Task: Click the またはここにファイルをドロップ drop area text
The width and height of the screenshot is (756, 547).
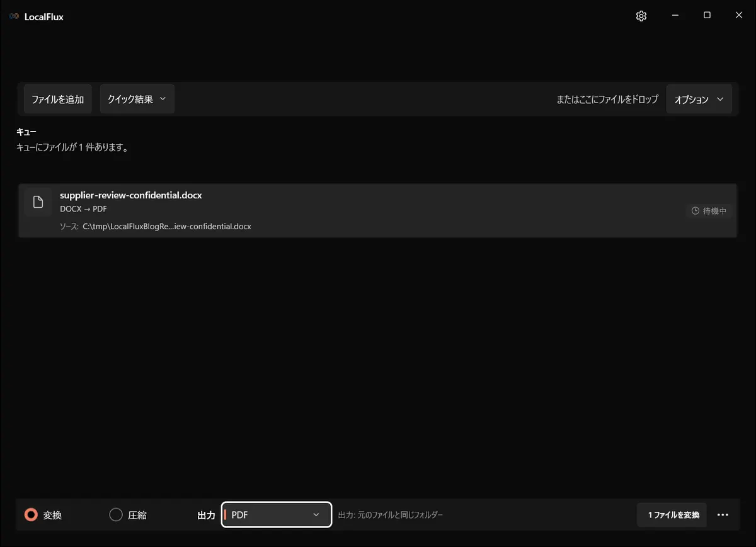Action: [x=607, y=99]
